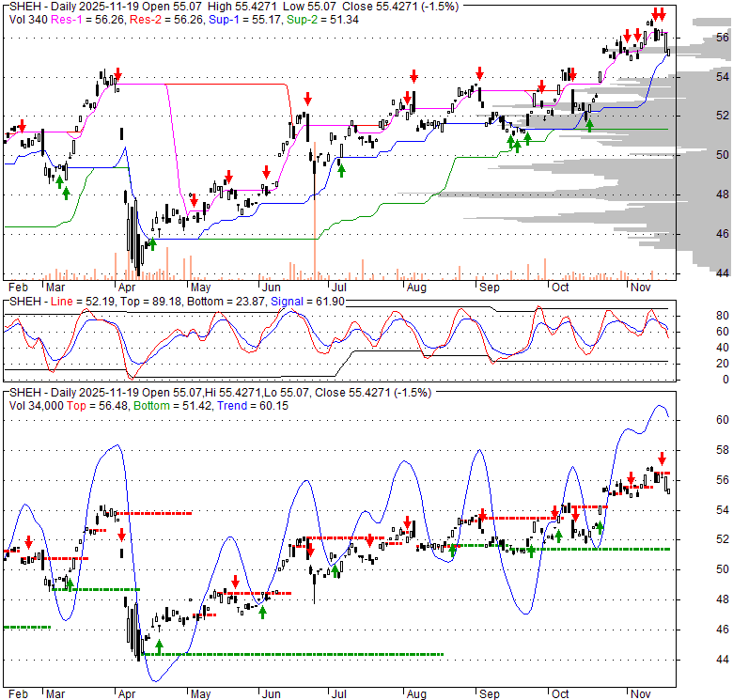The height and width of the screenshot is (700, 733).
Task: Click the SHEH ticker title in top chart header
Action: click(x=23, y=5)
